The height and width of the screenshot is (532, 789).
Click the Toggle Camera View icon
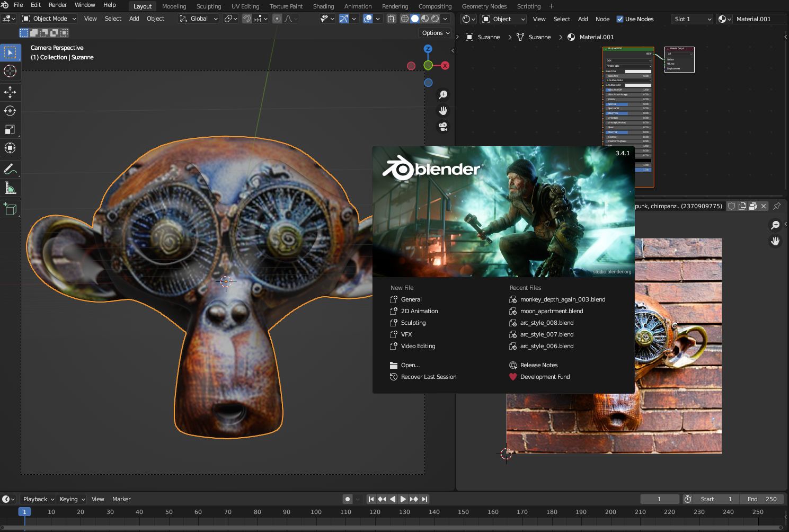pos(443,127)
